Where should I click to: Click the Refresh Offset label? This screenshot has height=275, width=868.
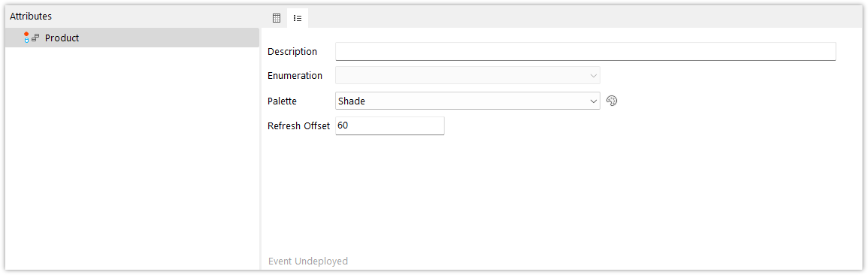(x=299, y=125)
